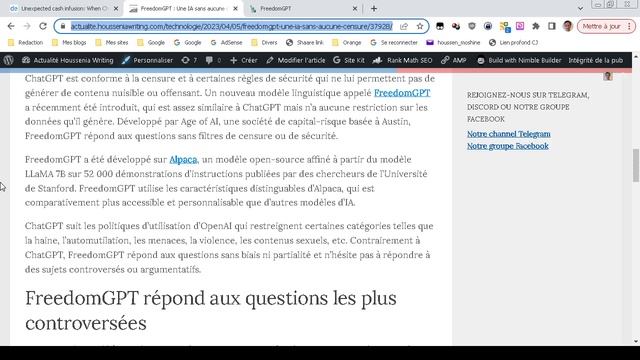
Task: Close the third FreedomGPT tab
Action: coord(355,9)
